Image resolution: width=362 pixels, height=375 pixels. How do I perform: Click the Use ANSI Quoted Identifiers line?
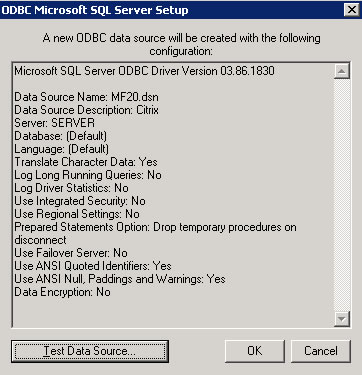tap(93, 266)
